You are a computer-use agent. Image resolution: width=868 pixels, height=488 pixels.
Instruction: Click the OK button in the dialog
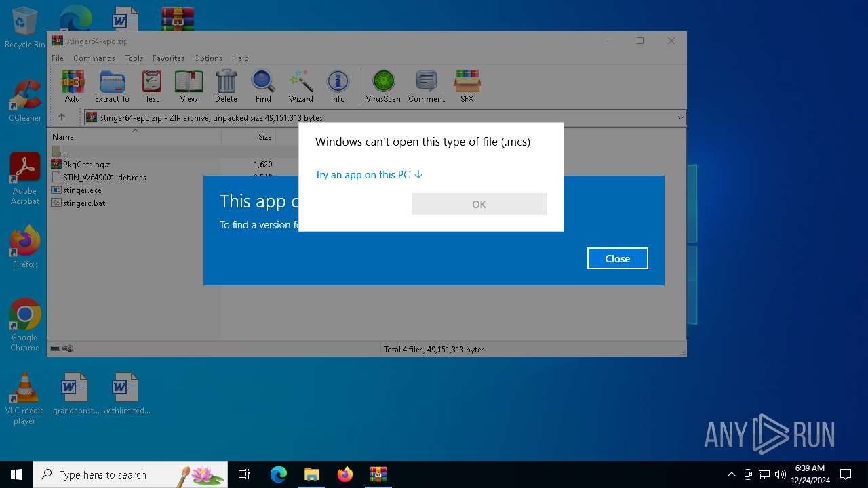[x=479, y=204]
